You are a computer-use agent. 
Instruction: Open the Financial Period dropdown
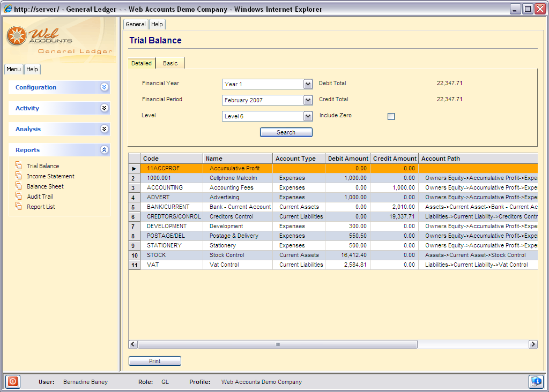(x=308, y=100)
